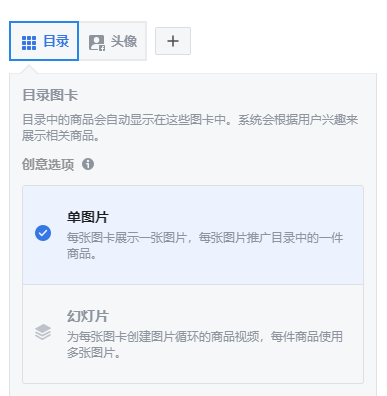Click the stacked layers icon for 幻灯片

click(43, 332)
